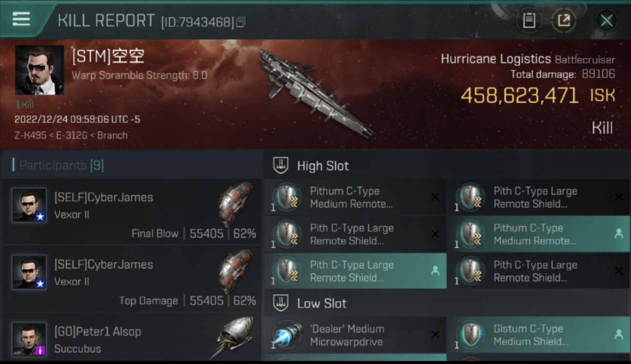Select highlighted Pithum C-Type Medium Remote module
This screenshot has height=364, width=631.
tap(539, 234)
